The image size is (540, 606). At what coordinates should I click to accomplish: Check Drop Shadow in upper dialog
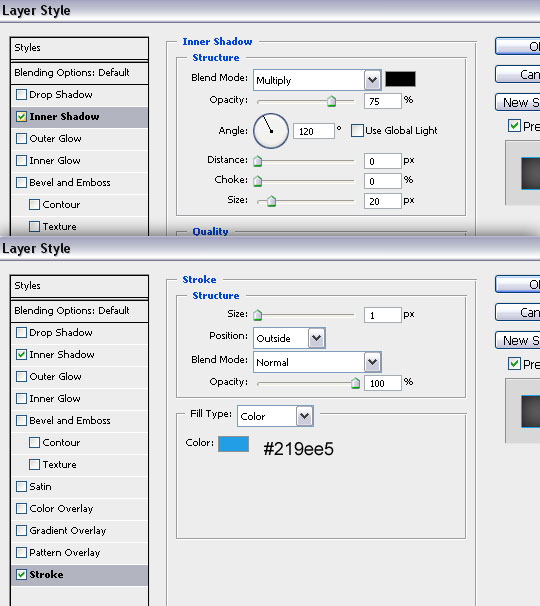click(x=22, y=94)
